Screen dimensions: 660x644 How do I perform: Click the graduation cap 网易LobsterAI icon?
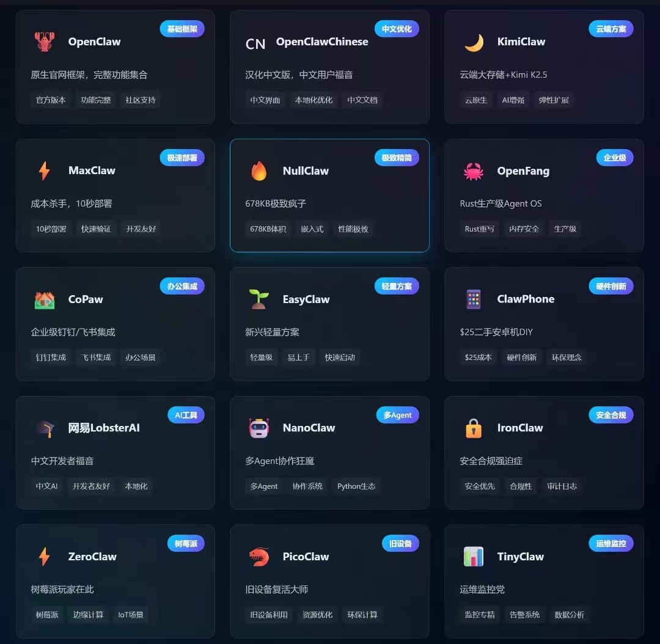pyautogui.click(x=45, y=428)
